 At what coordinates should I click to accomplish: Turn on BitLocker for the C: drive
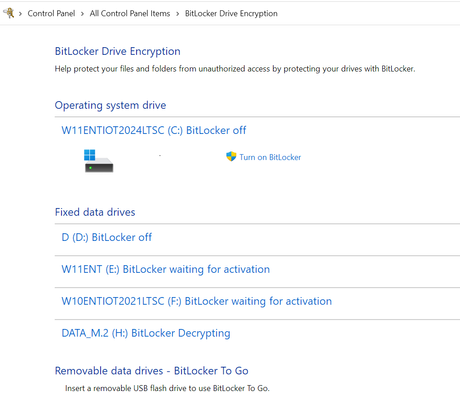(270, 157)
